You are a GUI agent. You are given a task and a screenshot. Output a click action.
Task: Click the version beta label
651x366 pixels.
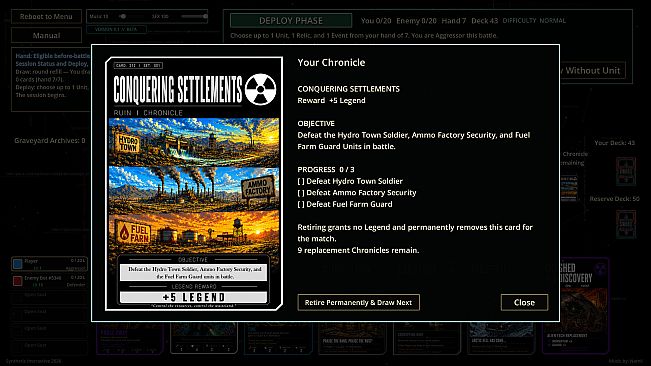point(116,29)
